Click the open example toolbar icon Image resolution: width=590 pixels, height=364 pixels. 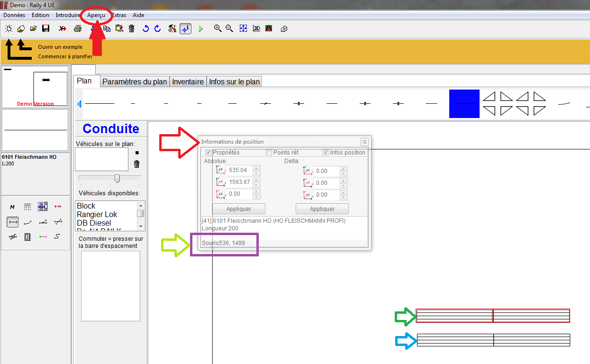[x=21, y=28]
